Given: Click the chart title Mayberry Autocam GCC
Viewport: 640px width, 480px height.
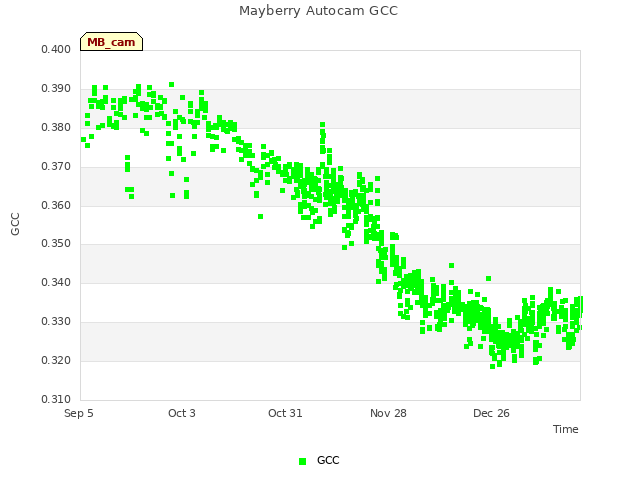Looking at the screenshot, I should click(318, 11).
